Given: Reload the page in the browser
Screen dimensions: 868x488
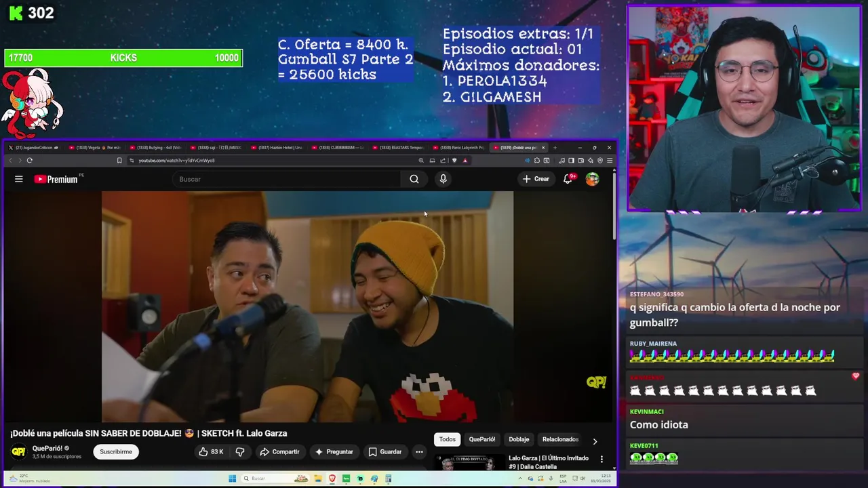Looking at the screenshot, I should pos(29,161).
